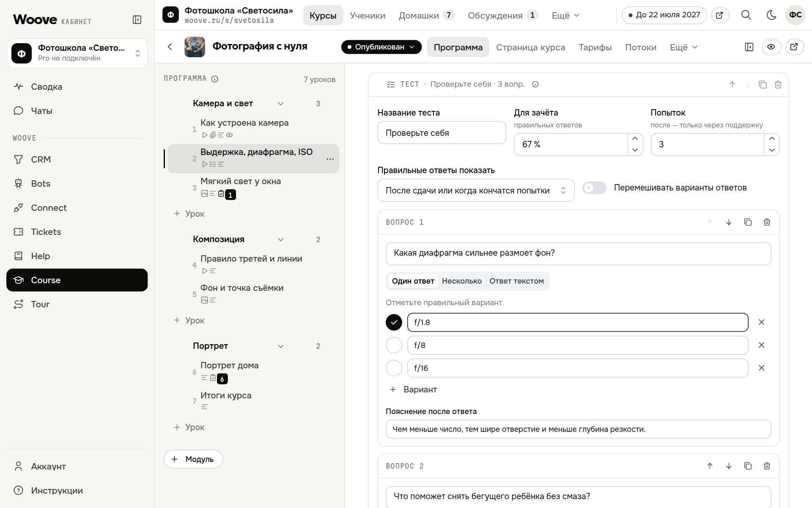Open lesson Мягкий свет у окна

pyautogui.click(x=253, y=188)
